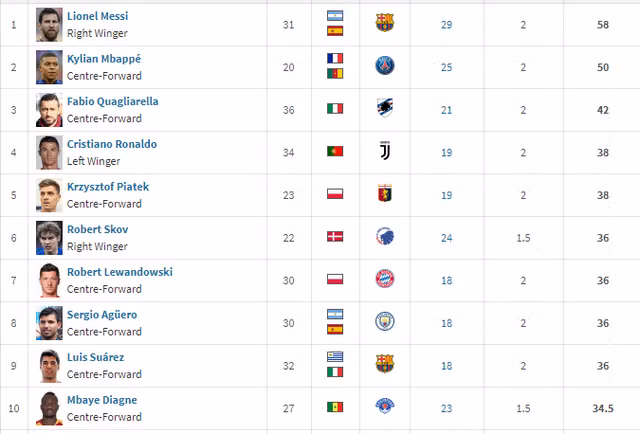
Task: Click Sergio Agüero's portrait thumbnail
Action: tap(49, 322)
